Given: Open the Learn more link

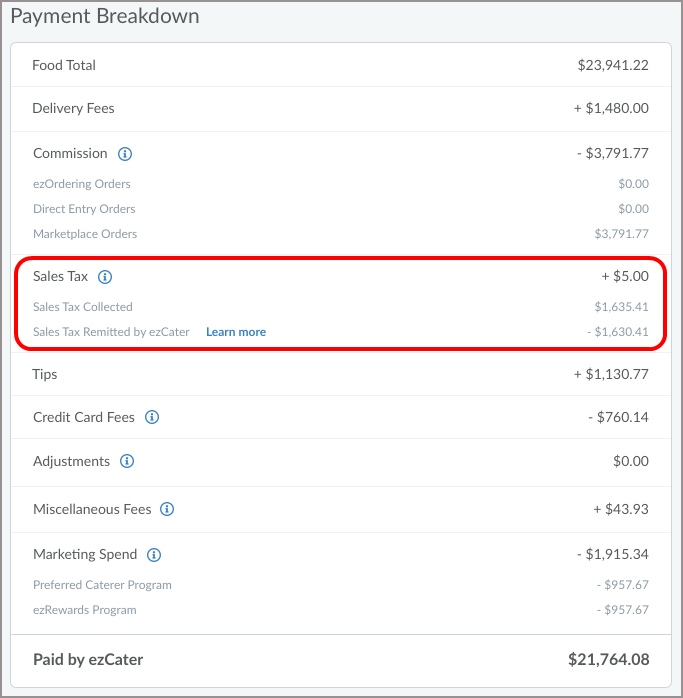Looking at the screenshot, I should coord(236,332).
